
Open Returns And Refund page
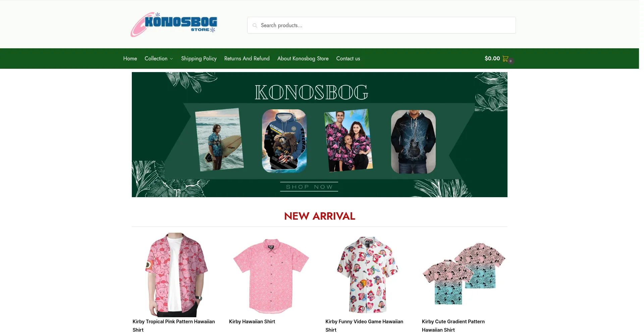click(247, 58)
